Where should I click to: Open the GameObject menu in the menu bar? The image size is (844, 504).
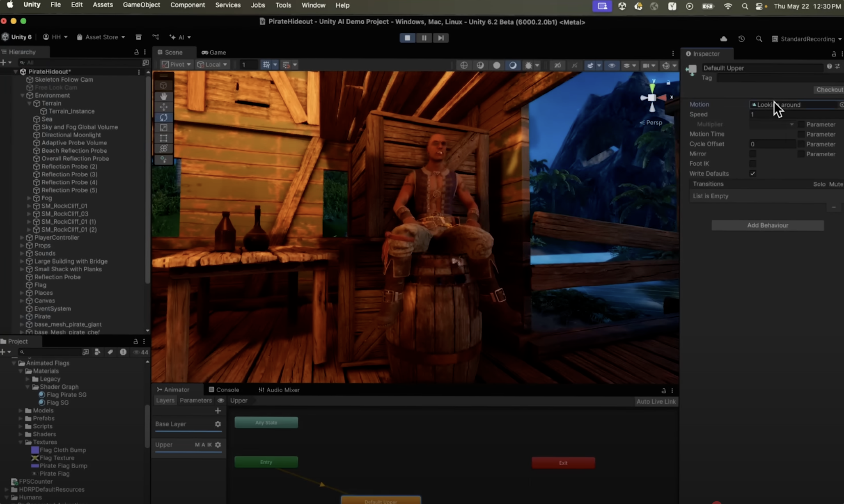point(141,5)
